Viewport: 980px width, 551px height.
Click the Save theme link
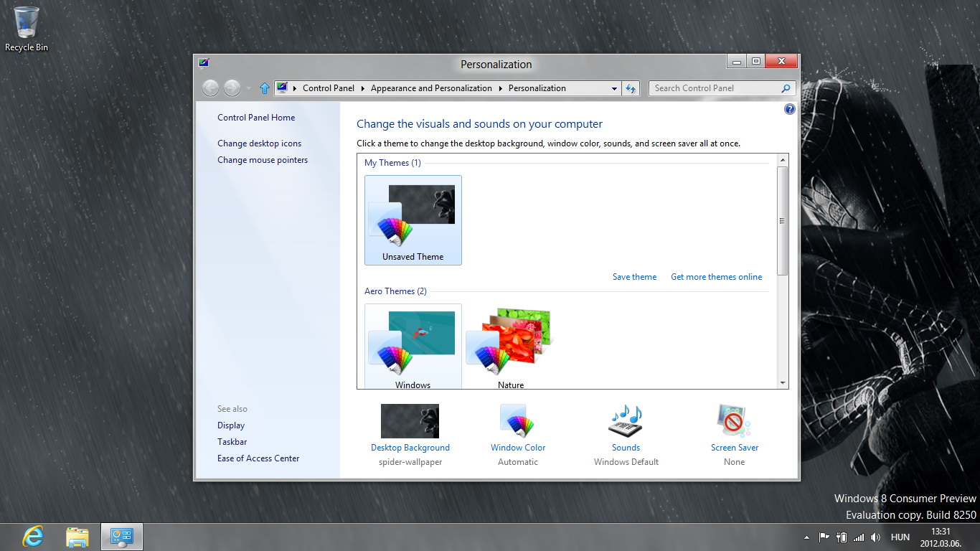click(x=634, y=277)
